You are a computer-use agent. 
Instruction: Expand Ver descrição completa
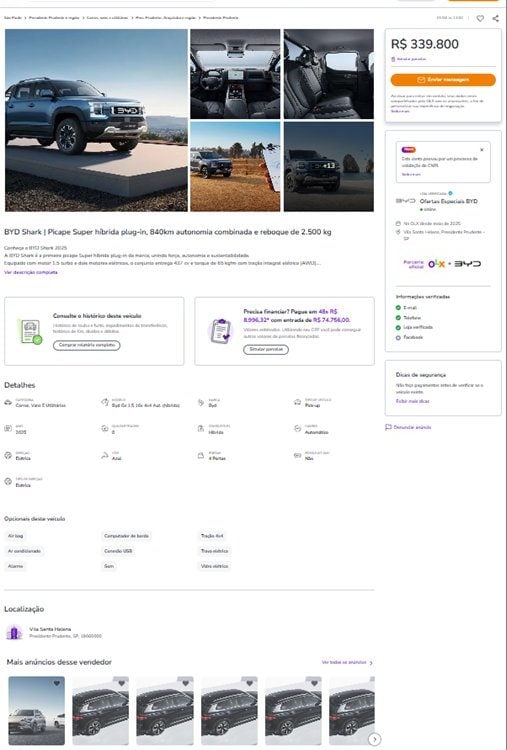click(x=31, y=272)
